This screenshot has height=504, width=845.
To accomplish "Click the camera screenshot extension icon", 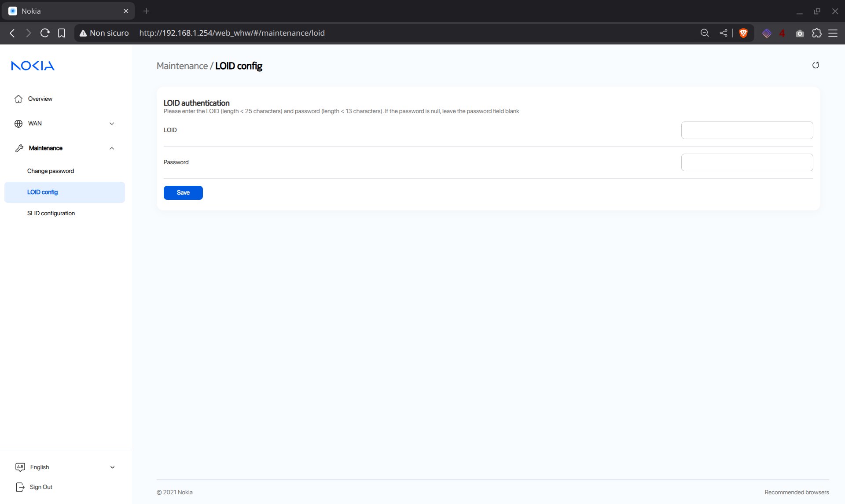I will tap(800, 33).
